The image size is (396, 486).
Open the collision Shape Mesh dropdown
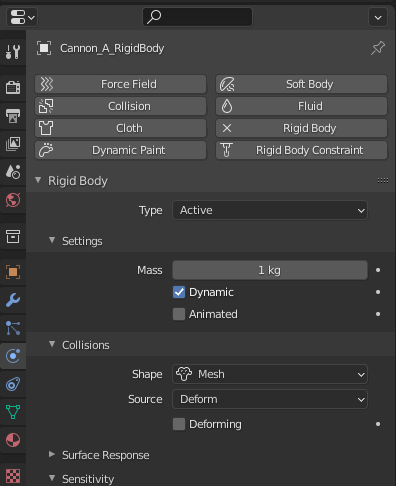(x=270, y=374)
